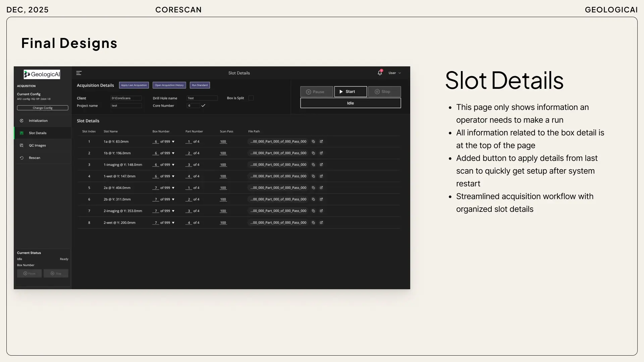Copy file path for slot 1a
The image size is (644, 362).
tap(313, 141)
